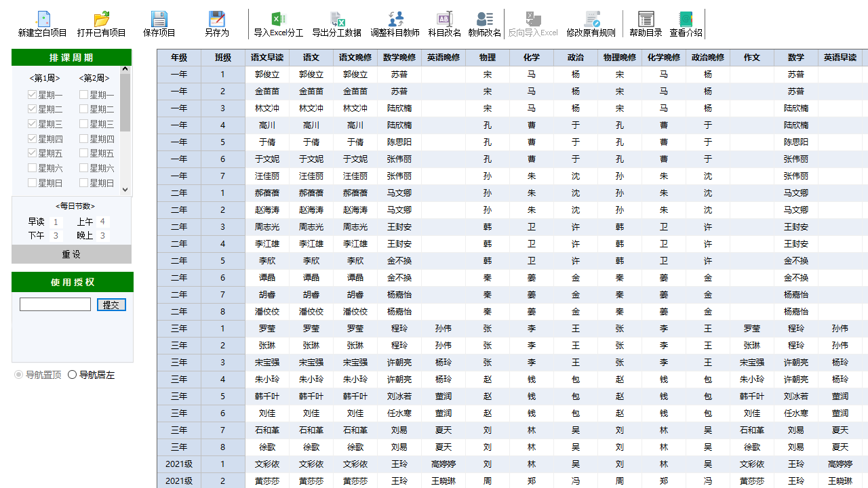
Task: Uncheck 星期五 in the first week
Action: click(31, 152)
